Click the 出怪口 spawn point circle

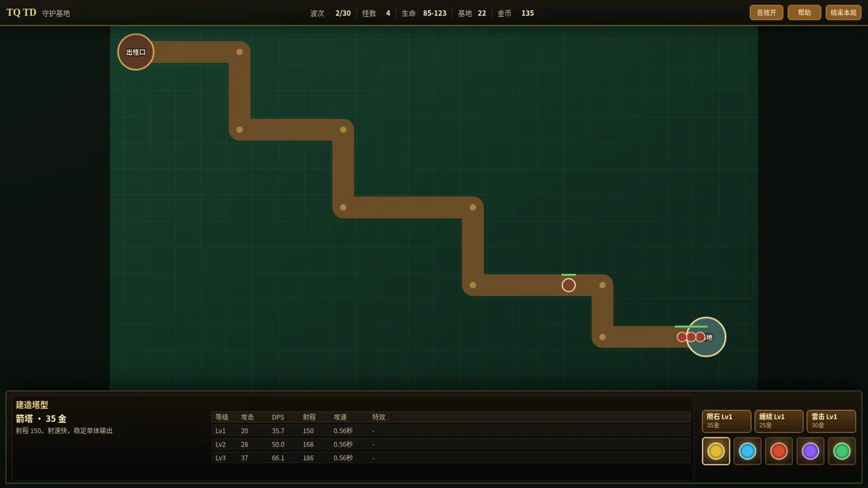pos(136,52)
